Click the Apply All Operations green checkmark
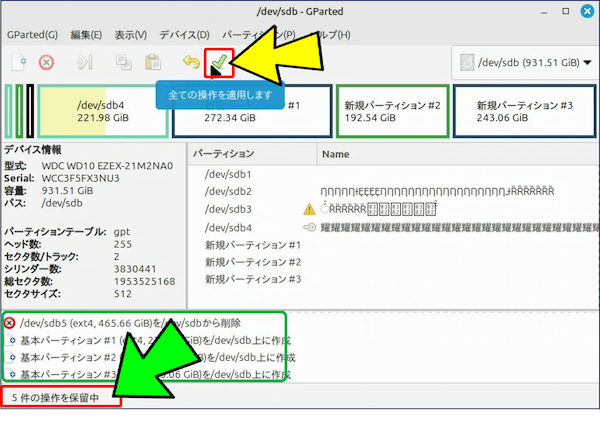This screenshot has height=429, width=600. pos(218,62)
